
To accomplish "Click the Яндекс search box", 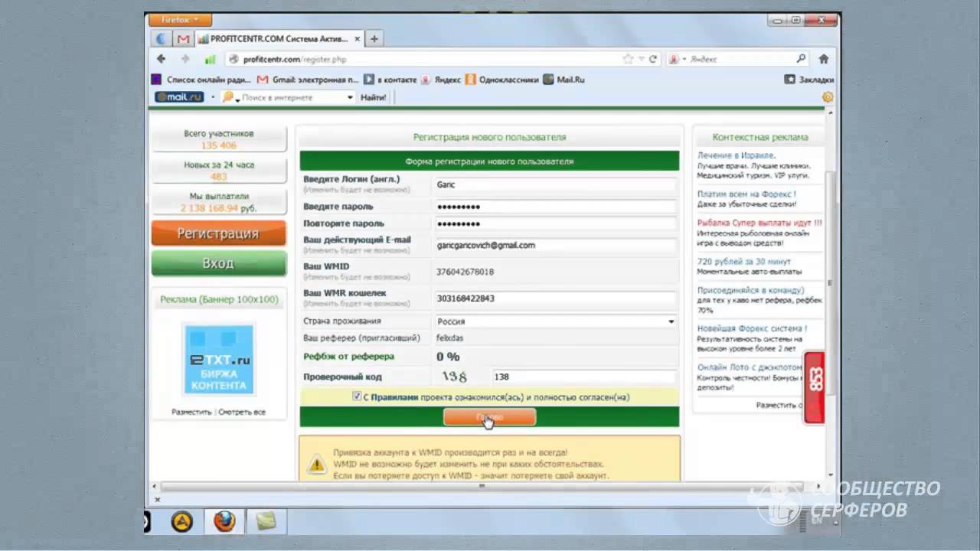I will tap(740, 59).
